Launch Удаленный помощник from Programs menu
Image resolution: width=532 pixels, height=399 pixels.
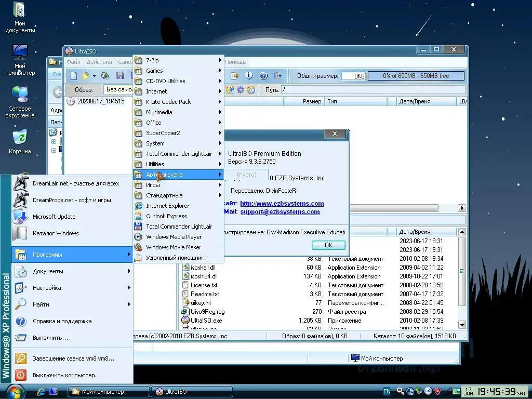(x=178, y=258)
